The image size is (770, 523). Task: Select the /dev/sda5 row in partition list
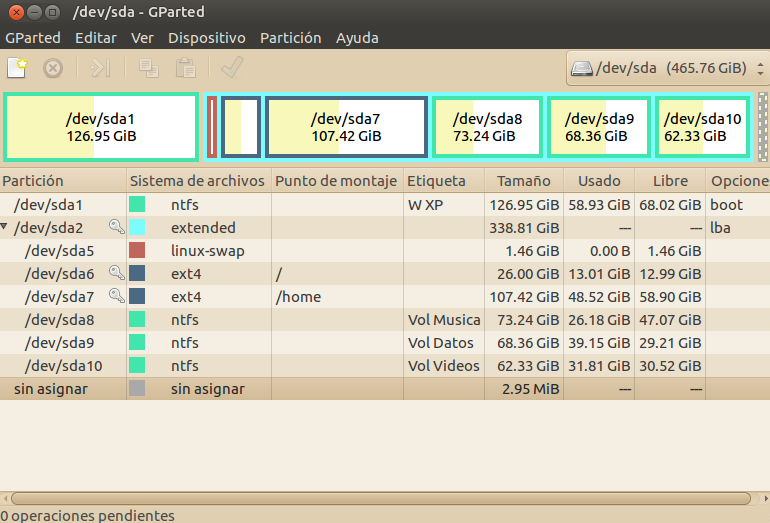point(385,250)
